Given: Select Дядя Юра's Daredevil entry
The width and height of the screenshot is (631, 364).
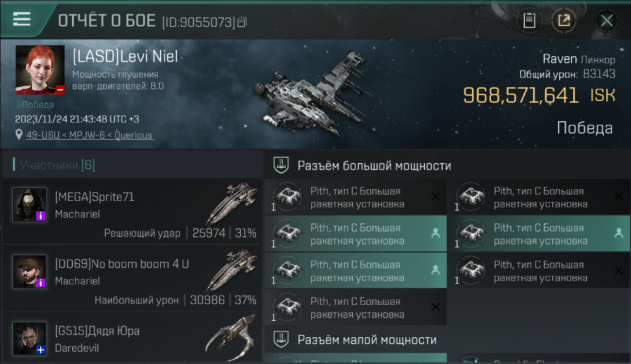Looking at the screenshot, I should pyautogui.click(x=132, y=338).
